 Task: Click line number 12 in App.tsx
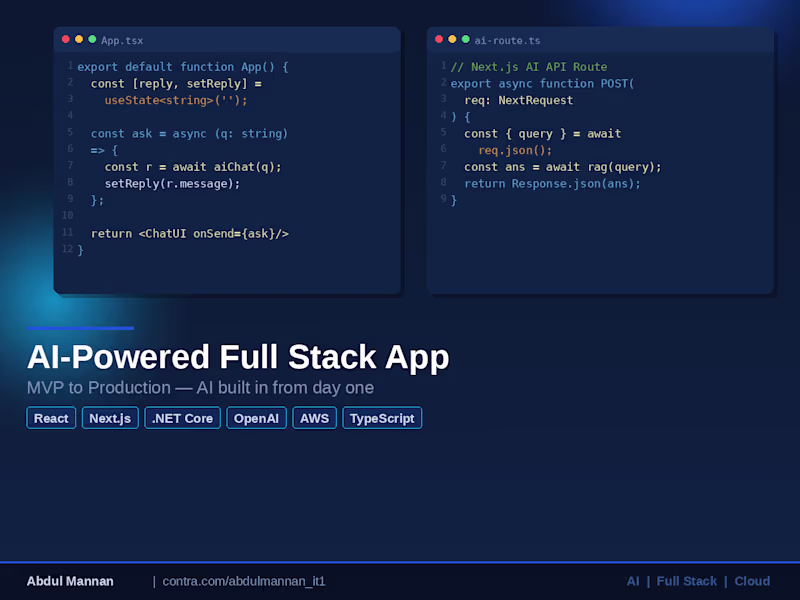click(x=67, y=248)
